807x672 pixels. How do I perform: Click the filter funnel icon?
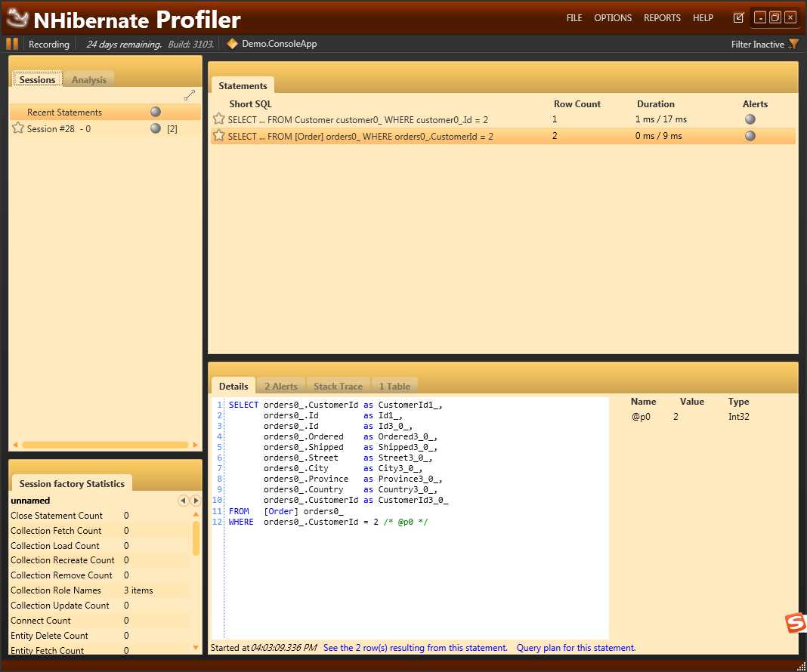(793, 45)
